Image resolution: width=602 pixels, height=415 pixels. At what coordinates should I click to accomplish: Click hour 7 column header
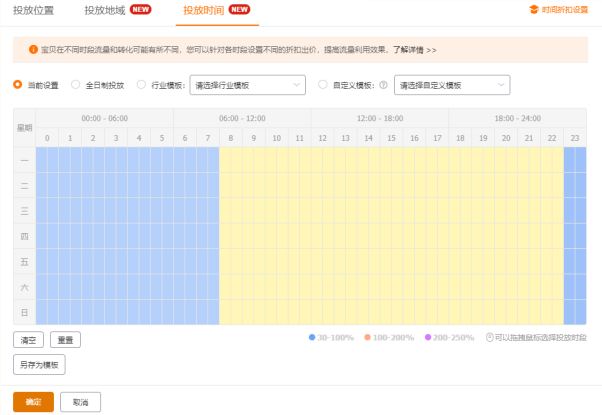[x=208, y=138]
